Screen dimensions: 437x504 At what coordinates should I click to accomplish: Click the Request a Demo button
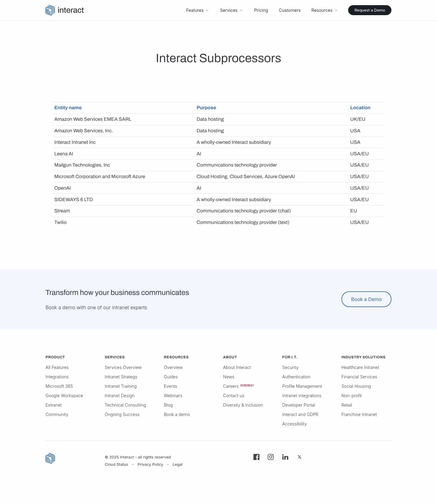pos(370,10)
